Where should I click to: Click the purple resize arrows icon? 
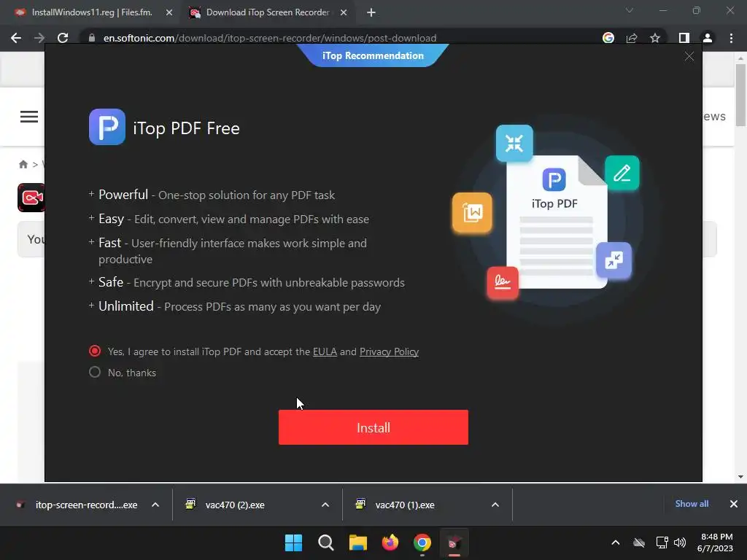[614, 260]
